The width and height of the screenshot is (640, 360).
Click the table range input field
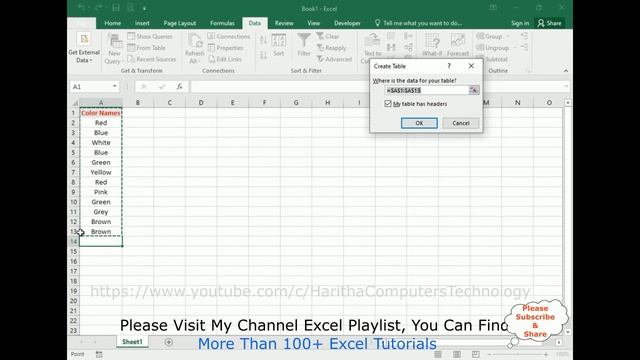[427, 90]
